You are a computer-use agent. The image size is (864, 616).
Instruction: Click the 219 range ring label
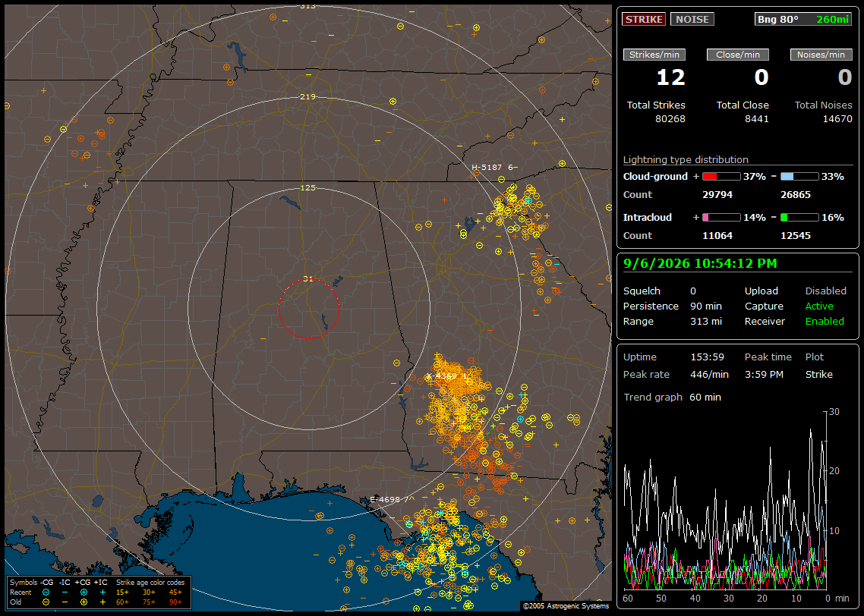coord(307,97)
